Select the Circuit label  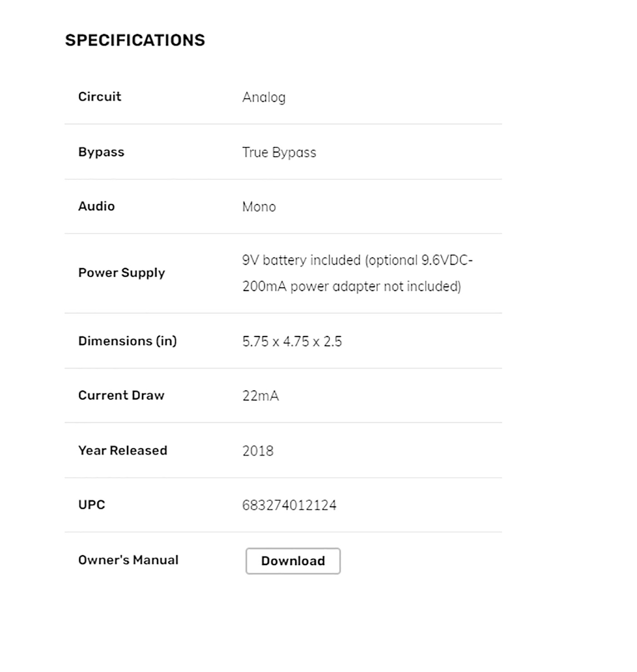(100, 96)
